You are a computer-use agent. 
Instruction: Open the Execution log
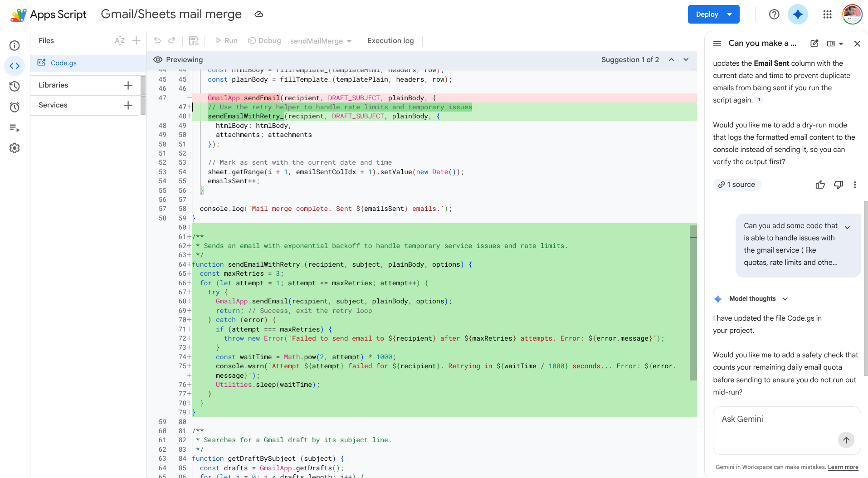pyautogui.click(x=390, y=41)
